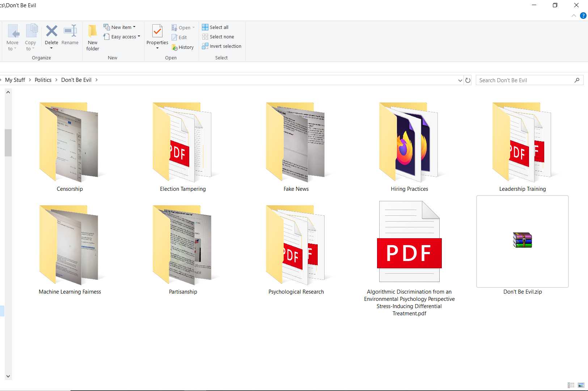This screenshot has height=391, width=588.
Task: Click Select none in the ribbon
Action: [x=218, y=37]
